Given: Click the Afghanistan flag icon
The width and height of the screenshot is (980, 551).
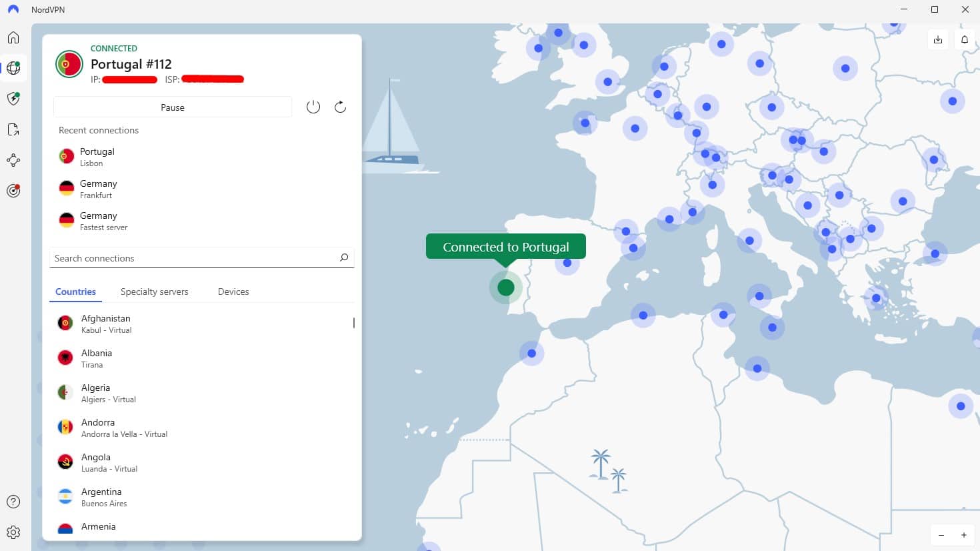Looking at the screenshot, I should pos(65,324).
